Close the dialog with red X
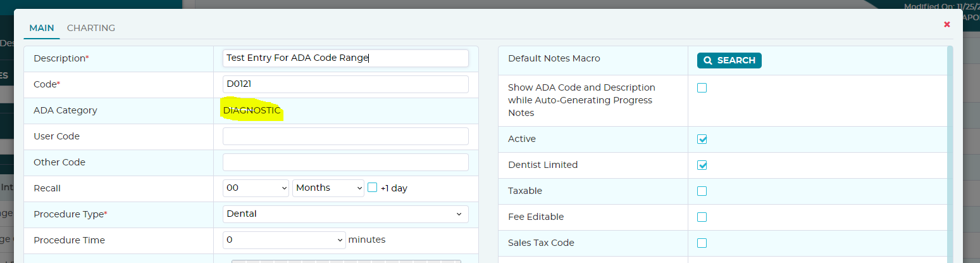Screen dimensions: 980x263 click(x=947, y=24)
